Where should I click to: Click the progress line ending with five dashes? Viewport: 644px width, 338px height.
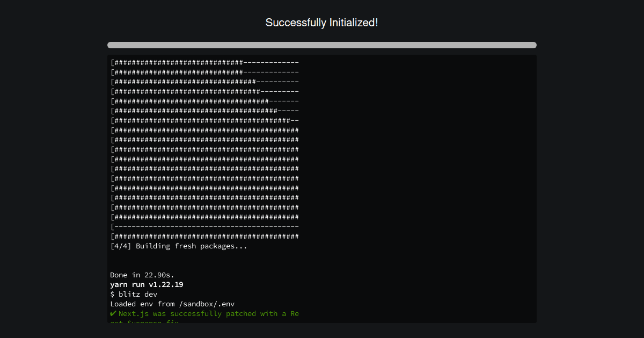[x=204, y=111]
